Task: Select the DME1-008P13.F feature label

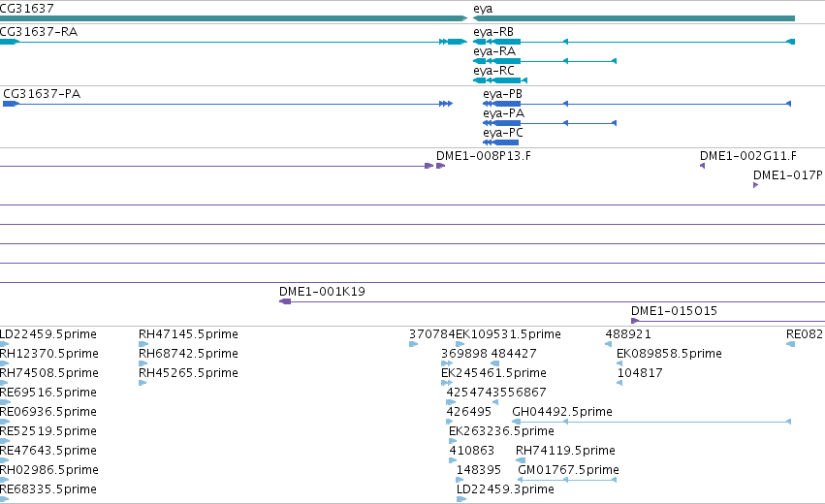Action: tap(483, 156)
